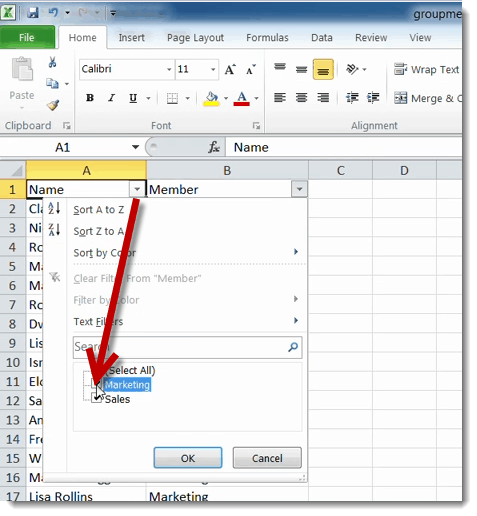Open the Sort by Color submenu
This screenshot has height=516, width=477.
pos(186,253)
